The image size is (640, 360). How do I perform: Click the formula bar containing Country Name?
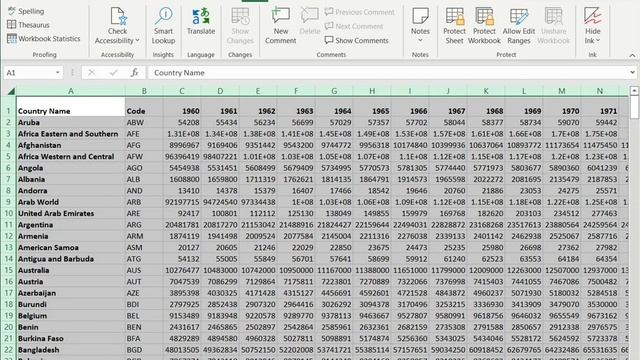click(388, 73)
